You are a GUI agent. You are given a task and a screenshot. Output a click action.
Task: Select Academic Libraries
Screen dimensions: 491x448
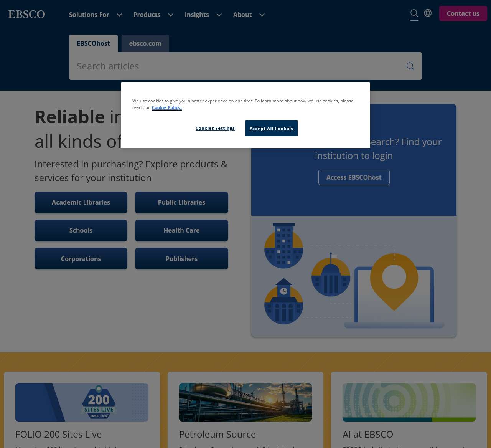point(81,202)
